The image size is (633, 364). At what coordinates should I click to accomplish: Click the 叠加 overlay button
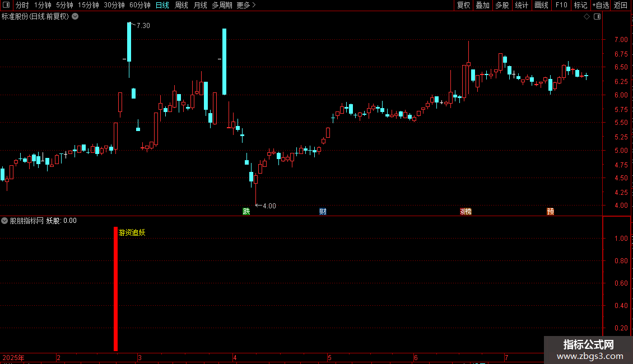(x=482, y=5)
